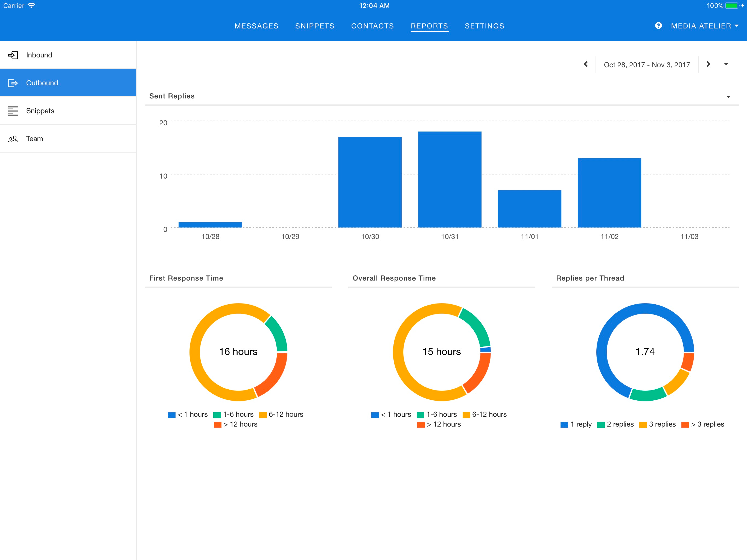Viewport: 747px width, 560px height.
Task: Click the date range field Oct 28 - Nov 3
Action: point(647,65)
